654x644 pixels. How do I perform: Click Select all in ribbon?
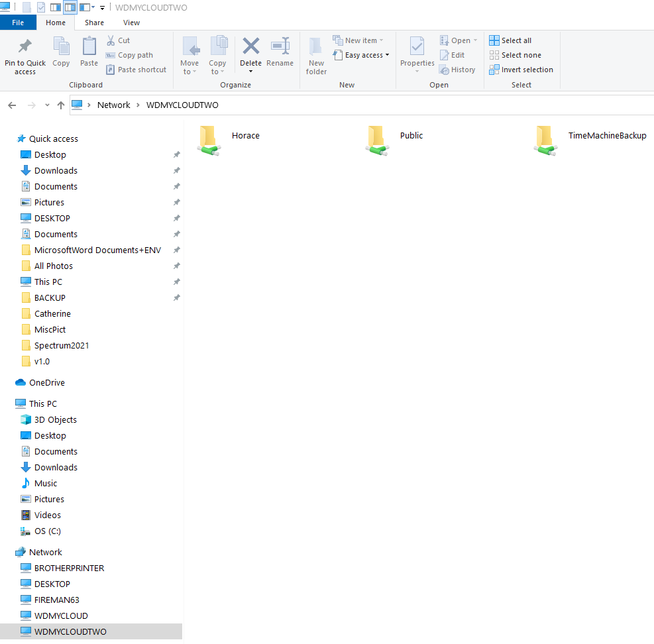[510, 40]
